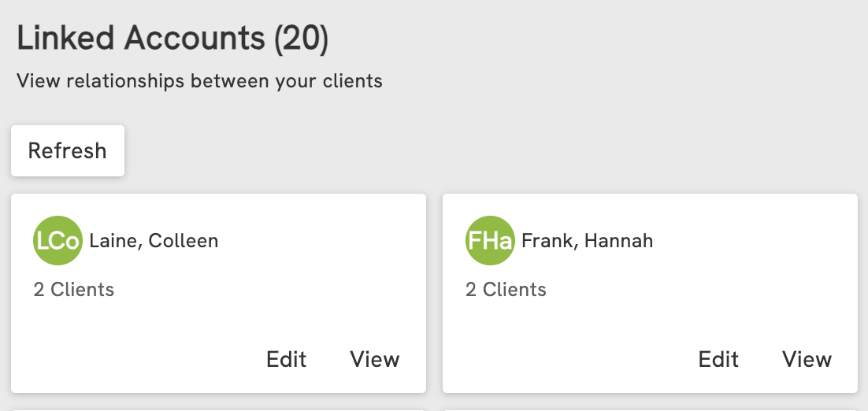Click the green FHa avatar icon

[x=490, y=241]
